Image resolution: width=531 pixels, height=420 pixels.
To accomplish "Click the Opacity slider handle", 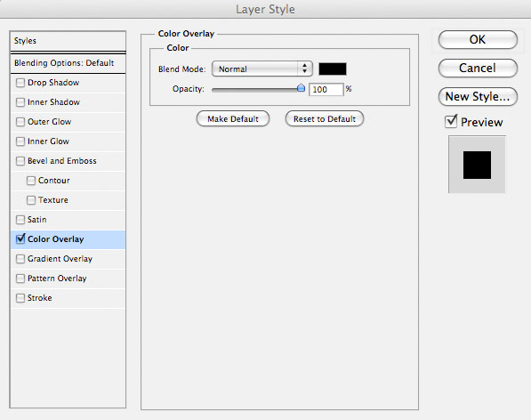I will click(301, 88).
